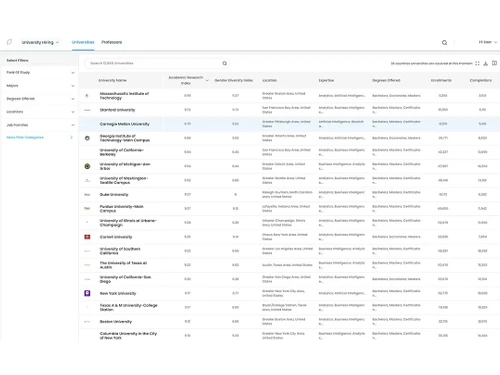Click the Completions column header
The width and height of the screenshot is (500, 375).
[481, 80]
